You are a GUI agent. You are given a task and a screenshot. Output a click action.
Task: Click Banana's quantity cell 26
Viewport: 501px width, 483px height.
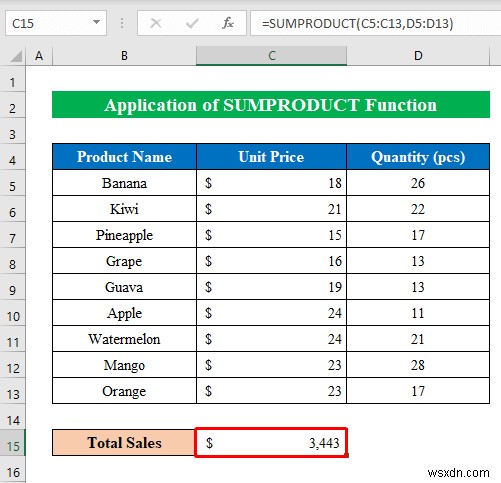[x=418, y=183]
